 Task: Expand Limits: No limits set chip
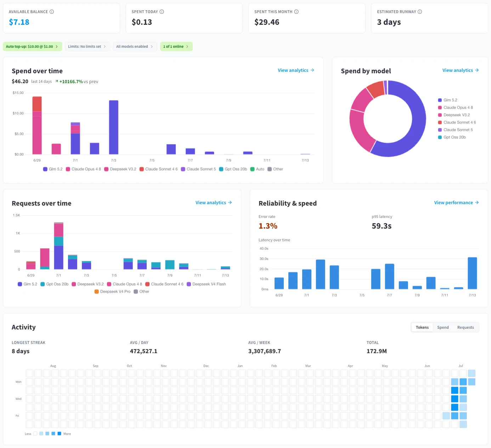point(88,46)
